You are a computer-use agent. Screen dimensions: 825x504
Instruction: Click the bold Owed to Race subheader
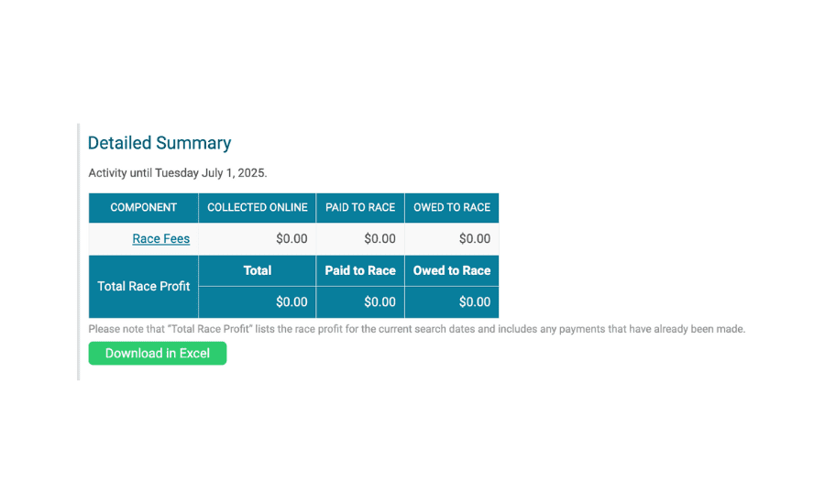point(452,271)
